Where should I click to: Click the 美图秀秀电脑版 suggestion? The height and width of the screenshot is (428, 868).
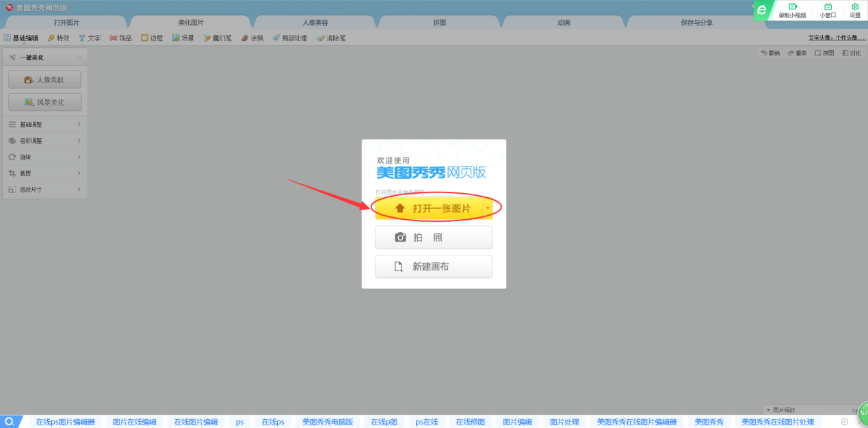(x=328, y=422)
